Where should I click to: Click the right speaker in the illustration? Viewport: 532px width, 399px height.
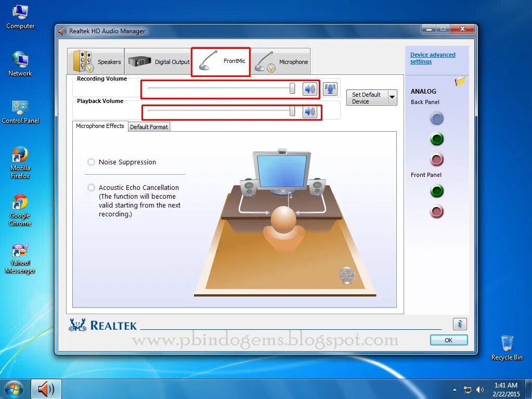pyautogui.click(x=317, y=187)
